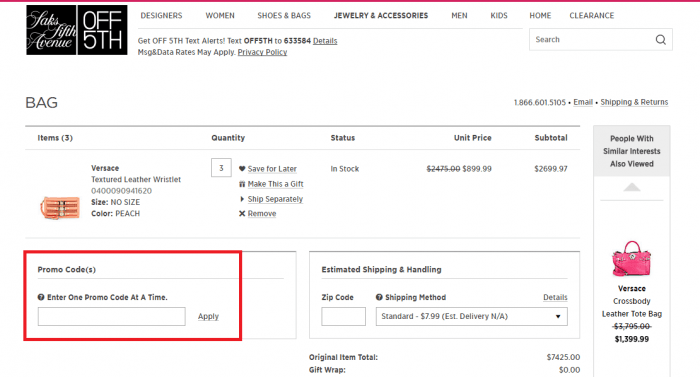Image resolution: width=700 pixels, height=377 pixels.
Task: Click the Textured Leather Wristlet product title
Action: tap(136, 180)
